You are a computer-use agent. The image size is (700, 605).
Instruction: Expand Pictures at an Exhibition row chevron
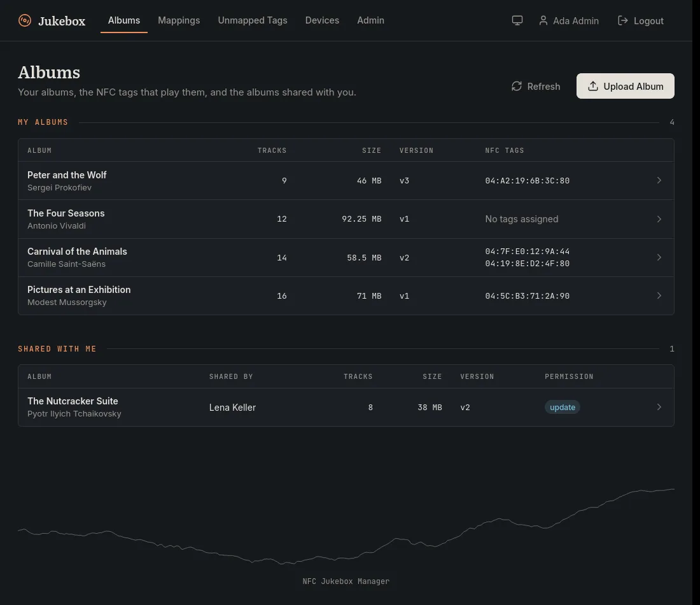point(659,295)
